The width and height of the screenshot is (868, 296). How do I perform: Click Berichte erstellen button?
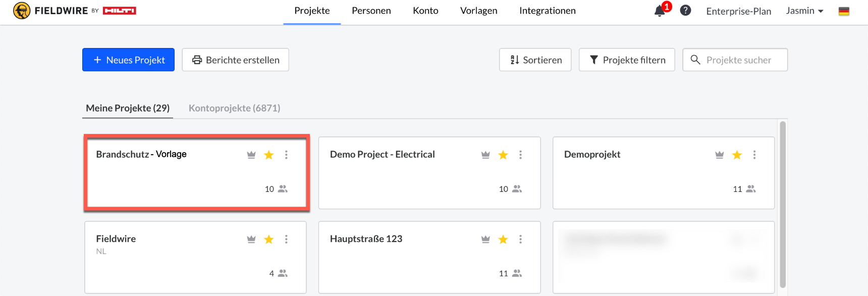pos(235,60)
